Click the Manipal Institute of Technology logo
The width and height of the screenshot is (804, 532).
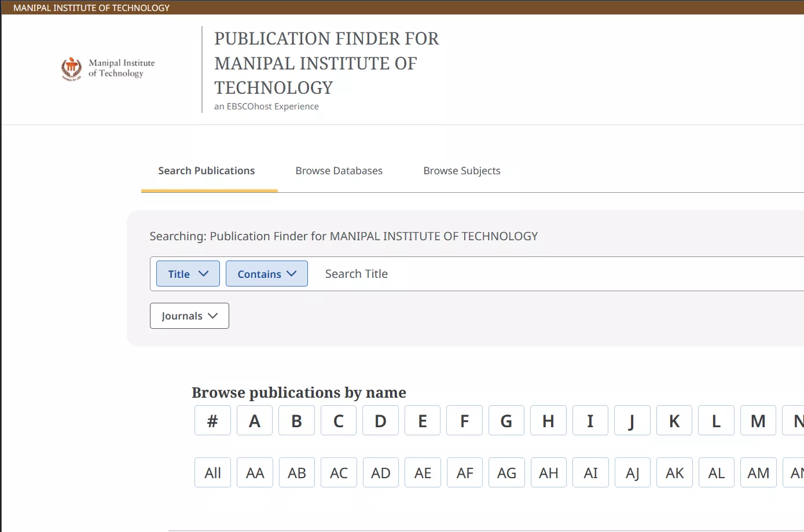point(107,68)
